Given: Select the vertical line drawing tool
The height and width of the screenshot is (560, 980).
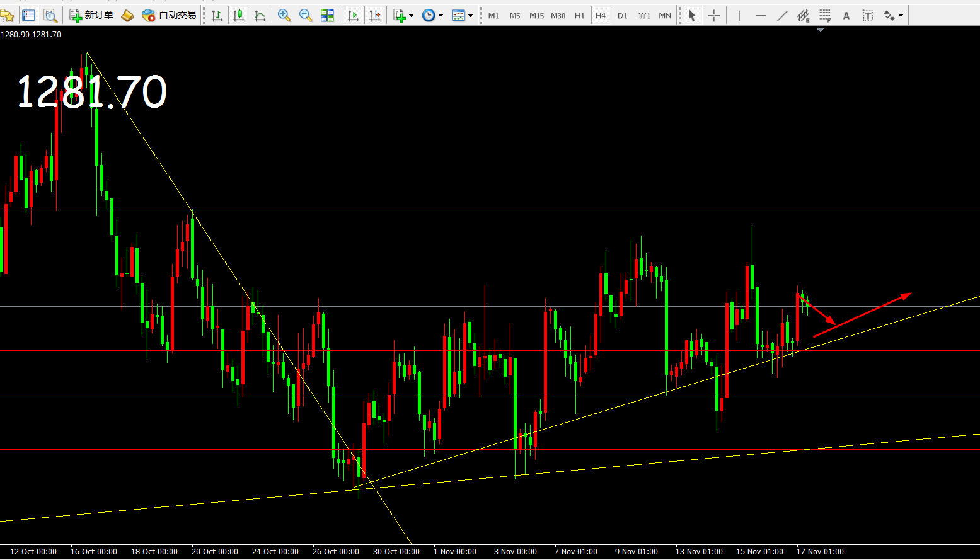Looking at the screenshot, I should tap(739, 16).
